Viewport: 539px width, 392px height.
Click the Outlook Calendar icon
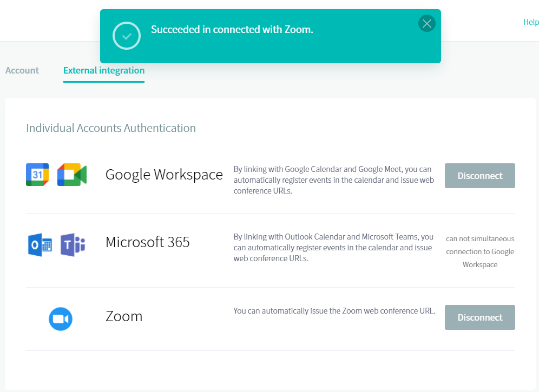click(40, 244)
